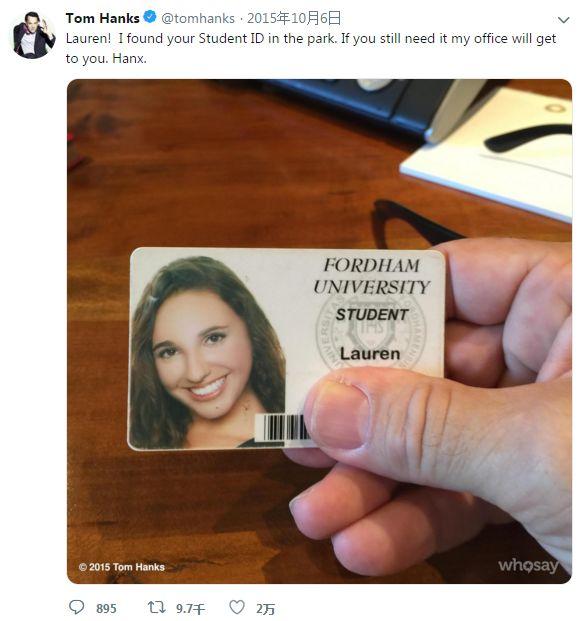Image resolution: width=582 pixels, height=621 pixels.
Task: Click the name Lauren on the card
Action: (x=370, y=354)
